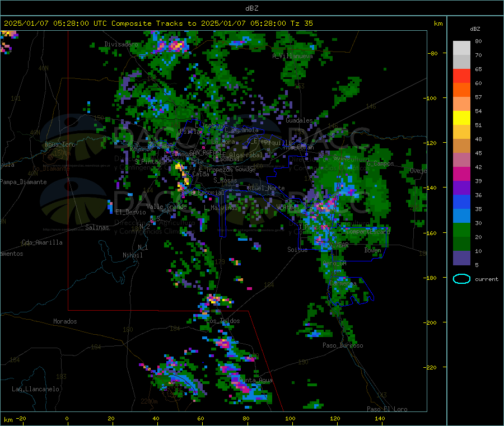Select the amber 48-51 dBZ legend swatch
Viewport: 504px width, 426px height.
point(461,132)
